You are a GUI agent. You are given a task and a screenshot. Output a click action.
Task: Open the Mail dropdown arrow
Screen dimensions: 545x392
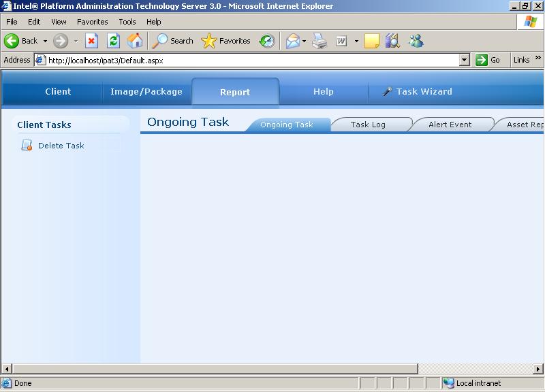click(x=304, y=41)
